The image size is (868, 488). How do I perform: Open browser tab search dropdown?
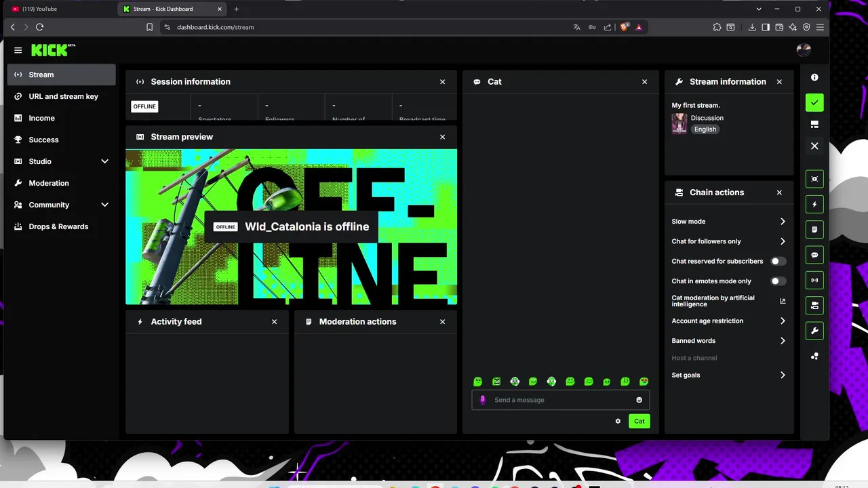click(759, 9)
